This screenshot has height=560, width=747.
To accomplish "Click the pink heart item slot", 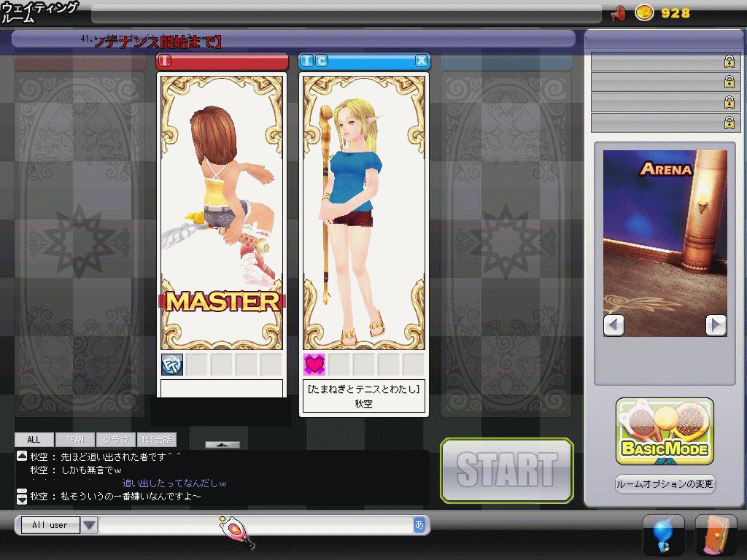I will pyautogui.click(x=314, y=364).
